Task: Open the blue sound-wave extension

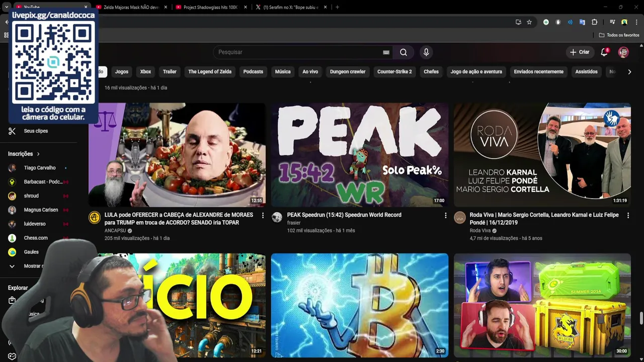Action: tap(570, 22)
